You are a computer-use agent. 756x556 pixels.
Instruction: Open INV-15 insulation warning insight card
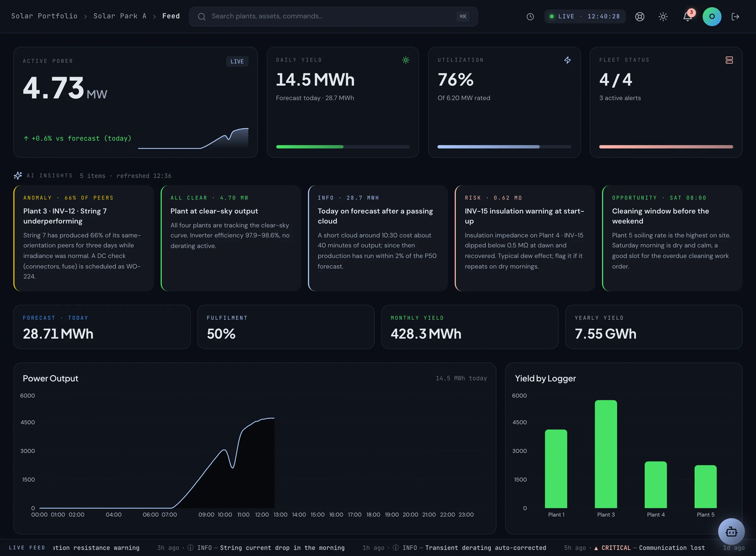point(525,238)
